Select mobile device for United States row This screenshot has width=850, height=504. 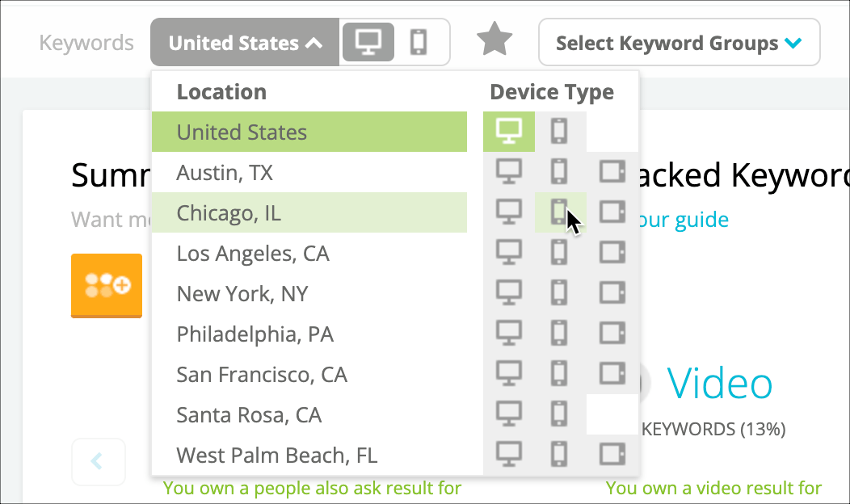tap(559, 132)
